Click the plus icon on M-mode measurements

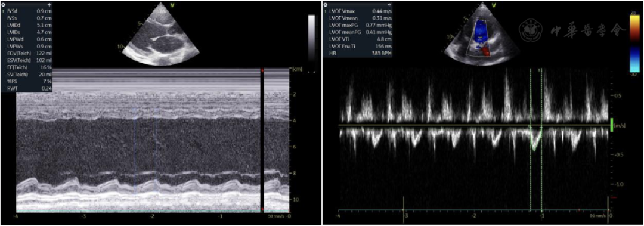pyautogui.click(x=49, y=5)
